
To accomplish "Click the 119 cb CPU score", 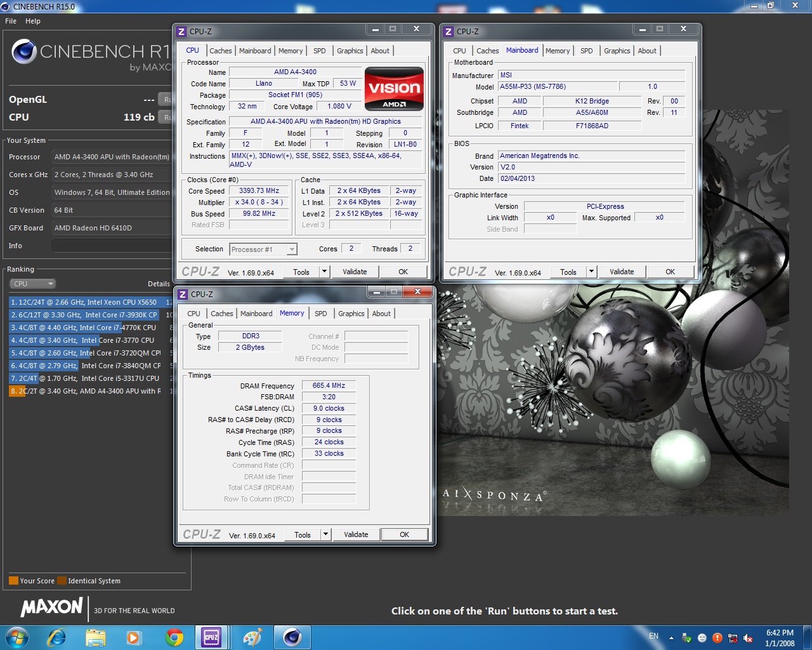I will 139,117.
